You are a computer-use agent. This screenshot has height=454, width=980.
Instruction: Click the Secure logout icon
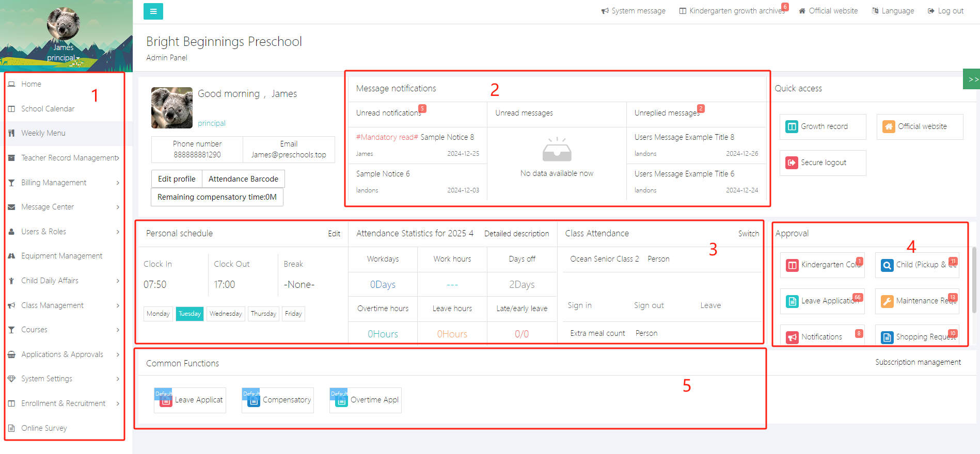tap(792, 163)
